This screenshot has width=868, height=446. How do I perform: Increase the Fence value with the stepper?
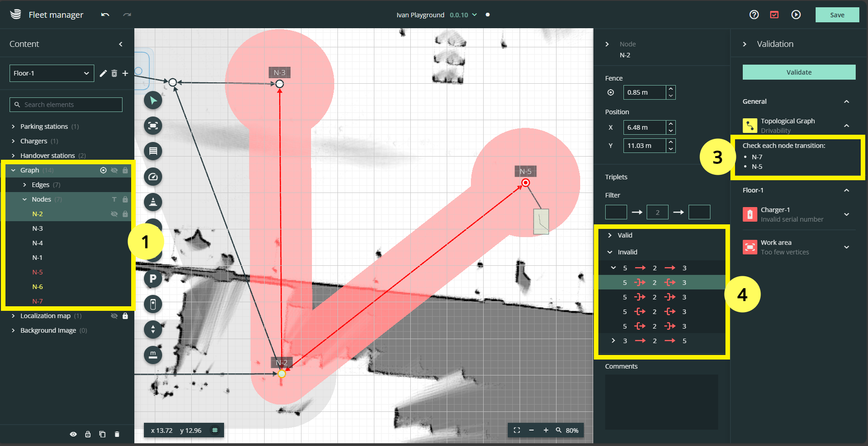pyautogui.click(x=670, y=90)
